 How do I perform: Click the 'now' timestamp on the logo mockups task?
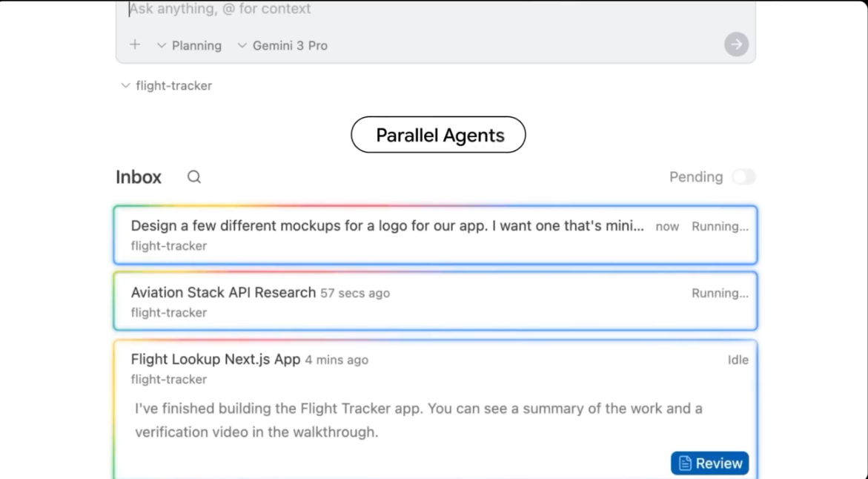pyautogui.click(x=667, y=226)
